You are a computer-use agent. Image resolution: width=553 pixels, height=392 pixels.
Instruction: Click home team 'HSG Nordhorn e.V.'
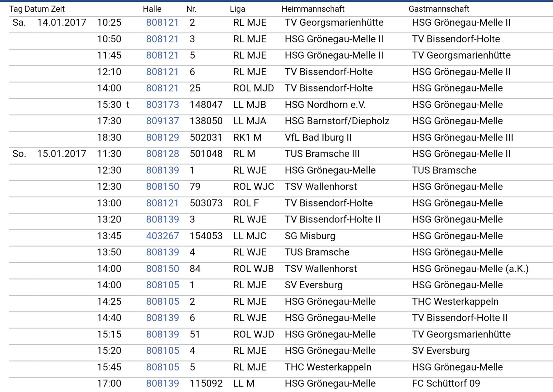point(325,105)
